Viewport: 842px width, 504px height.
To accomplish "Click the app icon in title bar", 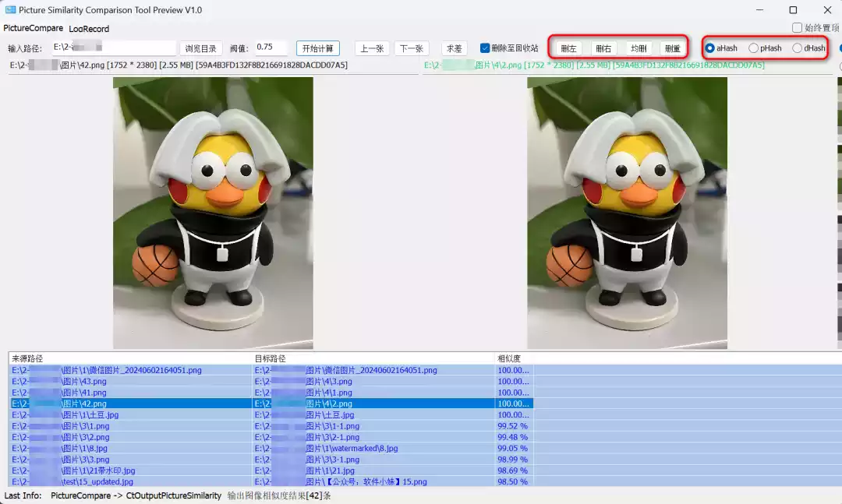I will pyautogui.click(x=11, y=10).
